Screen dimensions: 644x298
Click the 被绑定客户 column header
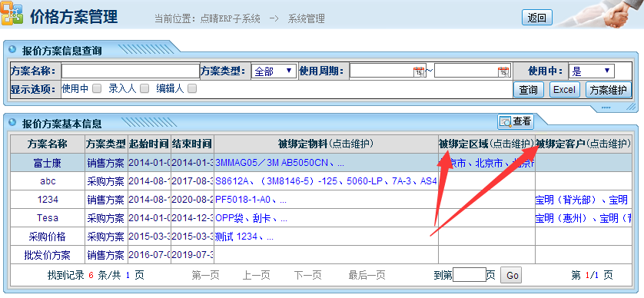583,144
